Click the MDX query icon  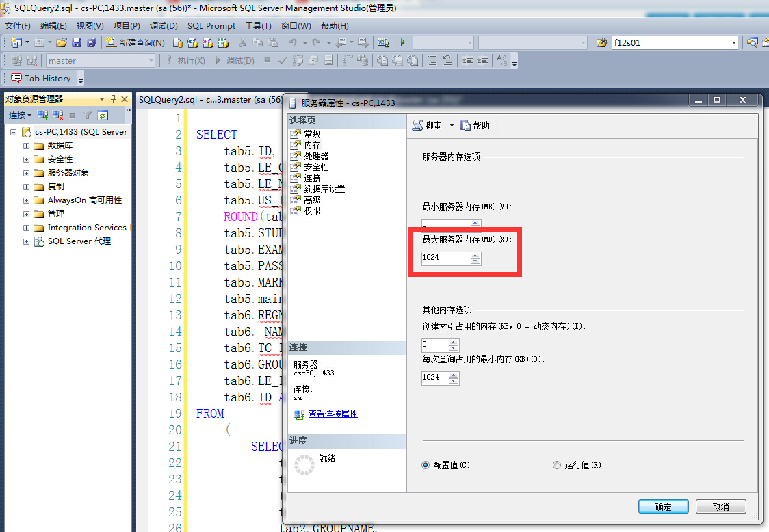[x=193, y=42]
